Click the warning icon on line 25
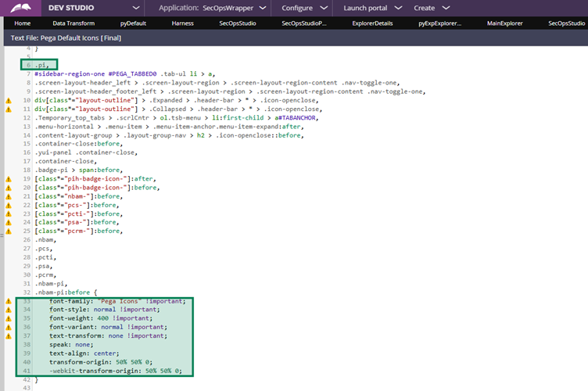This screenshot has height=391, width=588. click(x=9, y=231)
